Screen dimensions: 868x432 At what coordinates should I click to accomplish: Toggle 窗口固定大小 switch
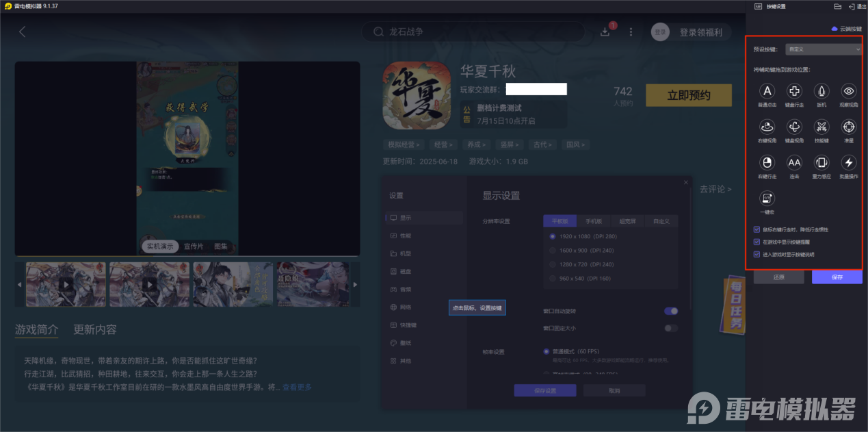pos(671,328)
